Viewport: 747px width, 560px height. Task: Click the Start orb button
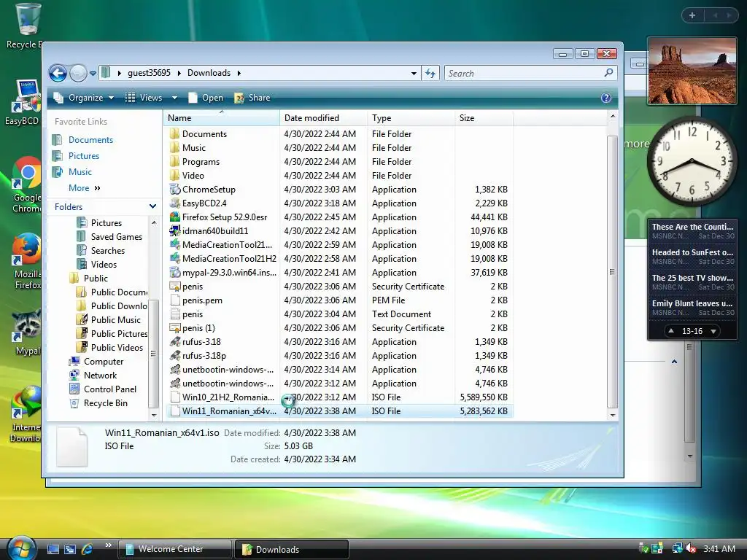pyautogui.click(x=21, y=548)
